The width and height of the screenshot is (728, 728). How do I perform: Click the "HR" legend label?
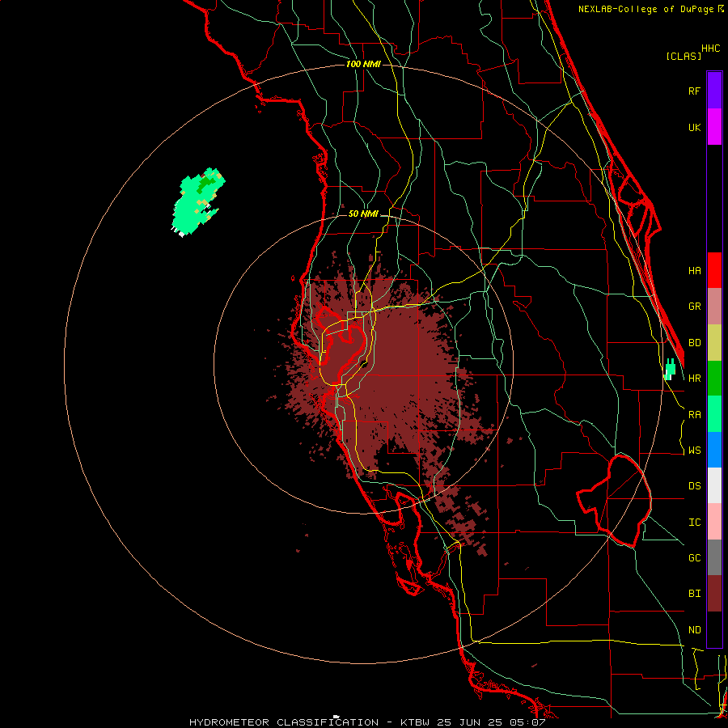click(694, 379)
